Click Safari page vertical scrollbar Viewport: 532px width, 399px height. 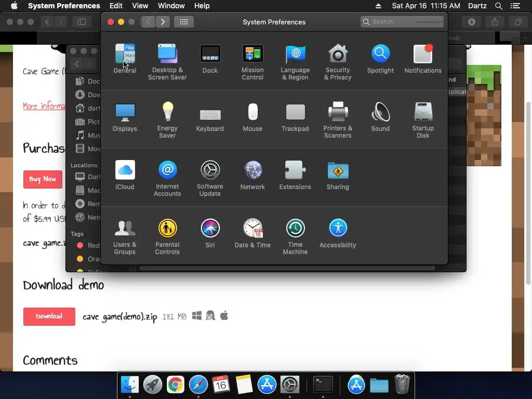528,193
